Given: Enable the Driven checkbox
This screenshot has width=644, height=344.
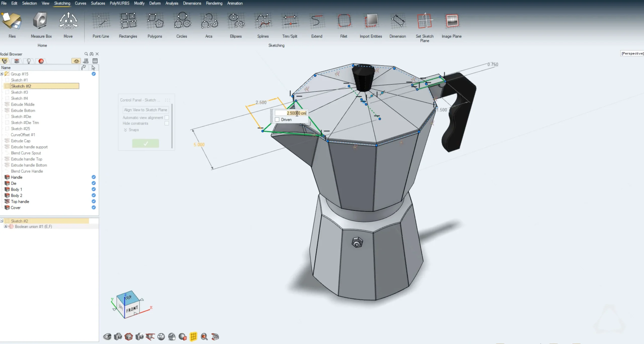Looking at the screenshot, I should [277, 120].
